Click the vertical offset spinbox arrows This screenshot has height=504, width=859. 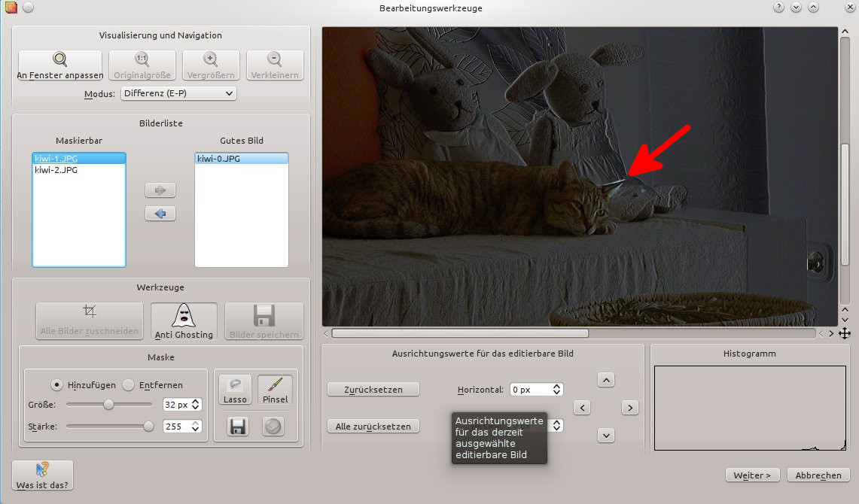tap(556, 425)
